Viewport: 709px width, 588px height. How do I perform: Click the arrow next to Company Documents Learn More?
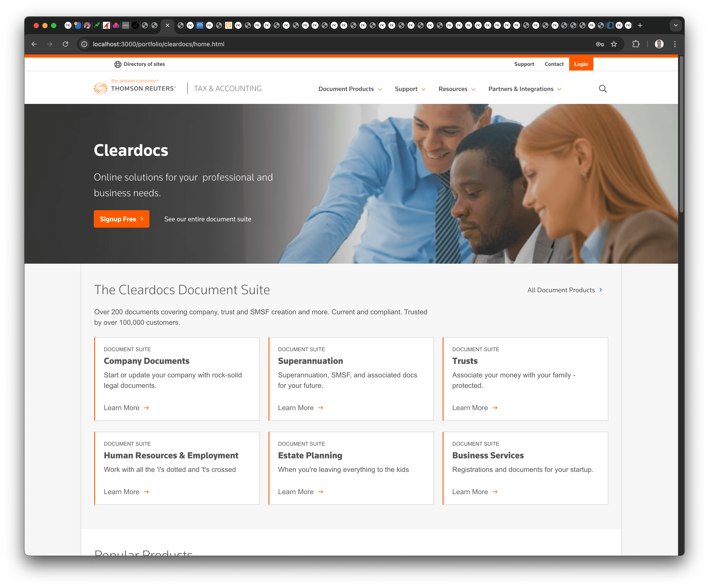tap(147, 408)
